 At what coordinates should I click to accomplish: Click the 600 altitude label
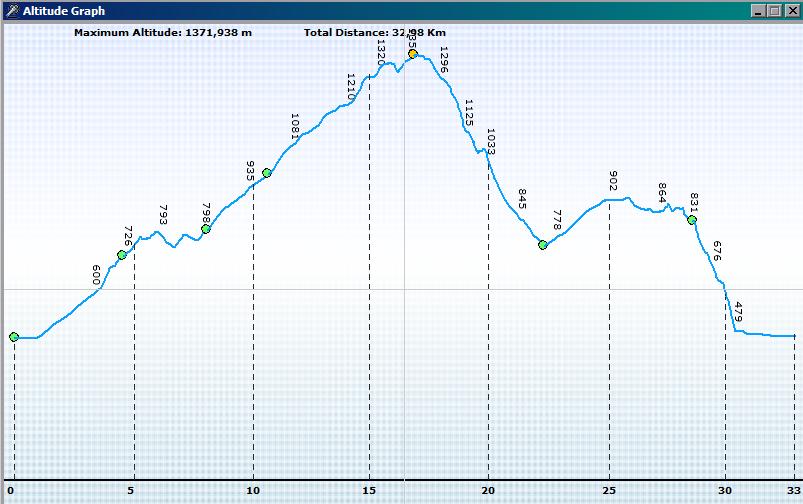pos(96,275)
